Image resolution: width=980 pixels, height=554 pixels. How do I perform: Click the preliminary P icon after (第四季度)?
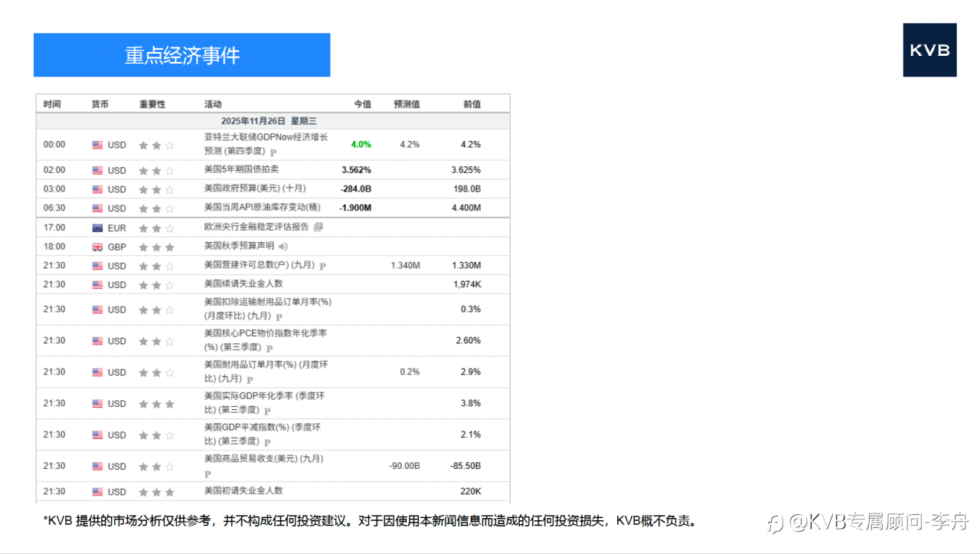[273, 152]
